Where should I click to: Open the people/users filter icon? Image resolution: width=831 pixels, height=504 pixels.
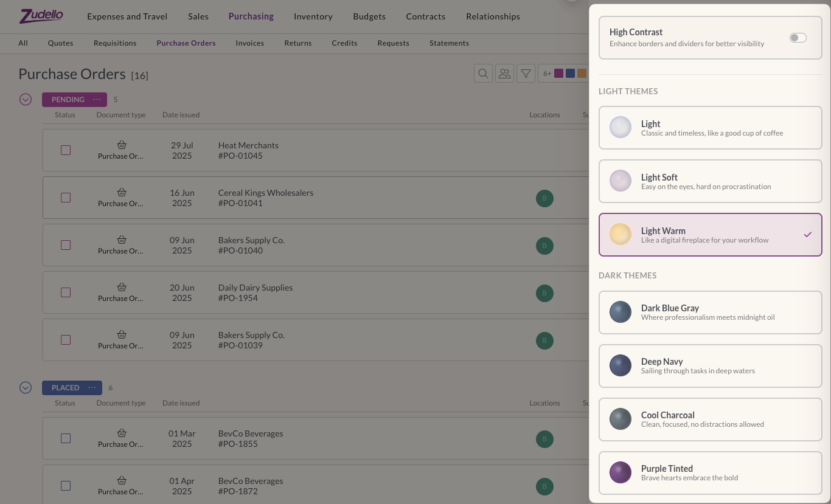point(504,74)
